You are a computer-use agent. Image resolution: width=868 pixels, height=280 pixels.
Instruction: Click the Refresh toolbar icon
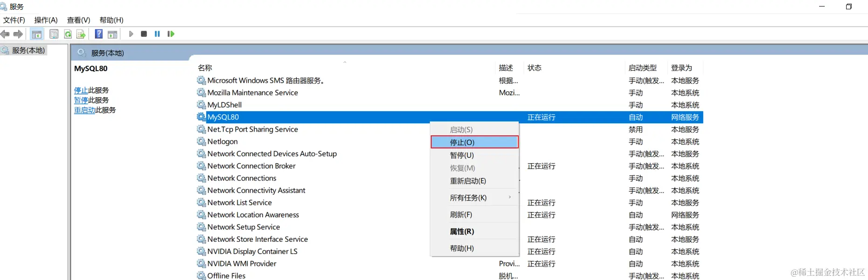[68, 34]
